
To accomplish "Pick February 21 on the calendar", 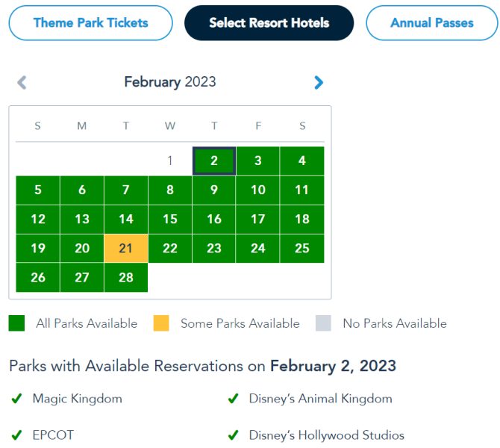I will (x=125, y=249).
